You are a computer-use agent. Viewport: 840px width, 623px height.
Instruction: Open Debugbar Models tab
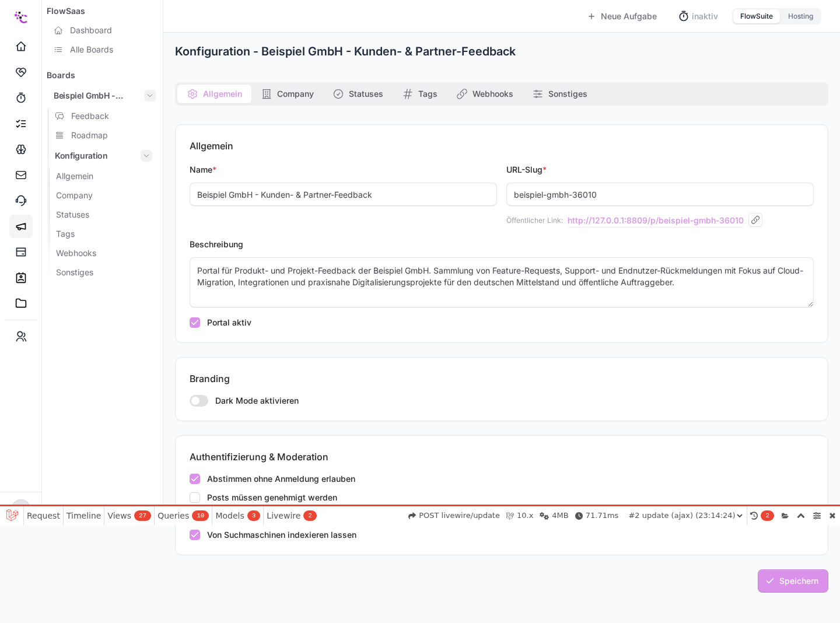pos(237,516)
